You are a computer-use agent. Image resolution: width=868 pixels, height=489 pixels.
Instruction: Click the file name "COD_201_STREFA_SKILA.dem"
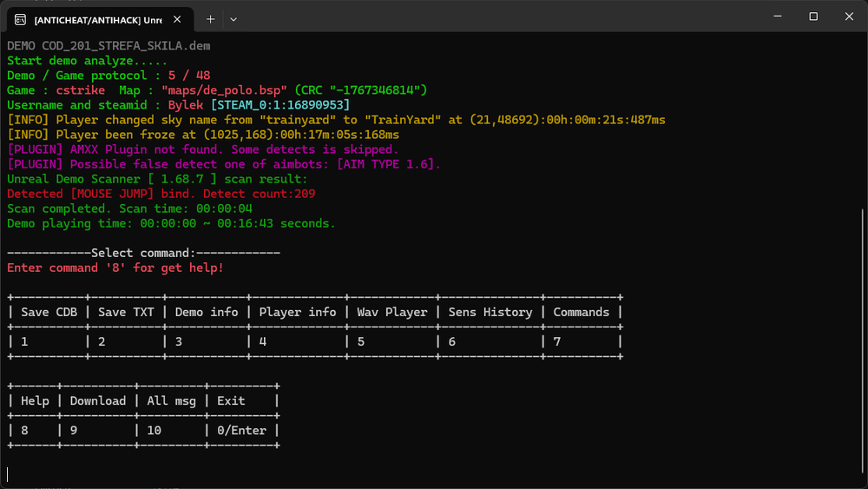(126, 46)
